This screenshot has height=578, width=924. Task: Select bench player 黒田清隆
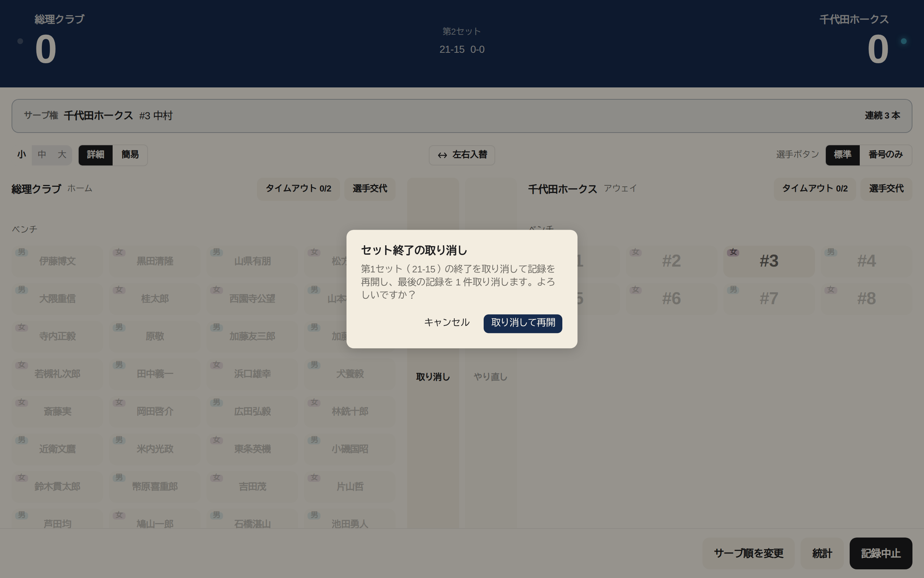click(x=155, y=261)
